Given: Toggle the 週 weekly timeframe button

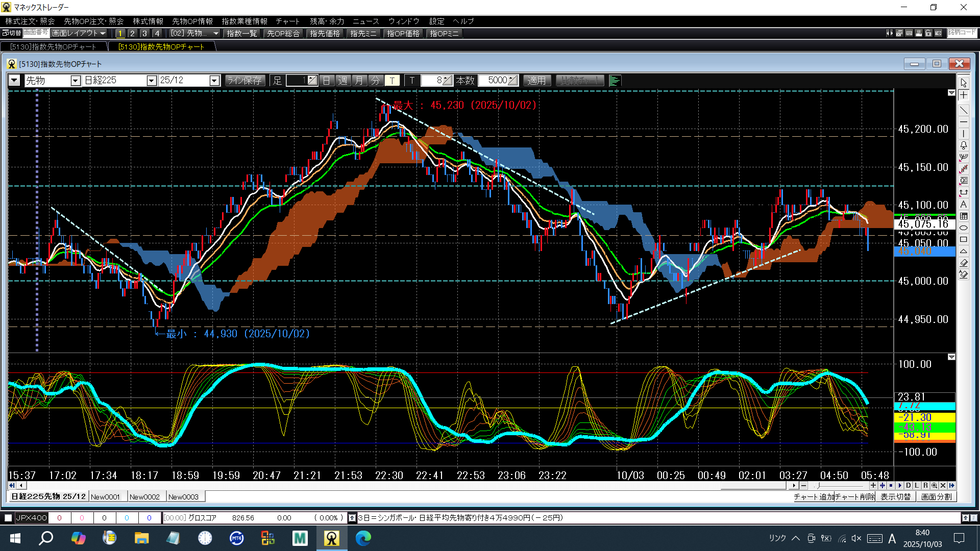Looking at the screenshot, I should pos(342,81).
